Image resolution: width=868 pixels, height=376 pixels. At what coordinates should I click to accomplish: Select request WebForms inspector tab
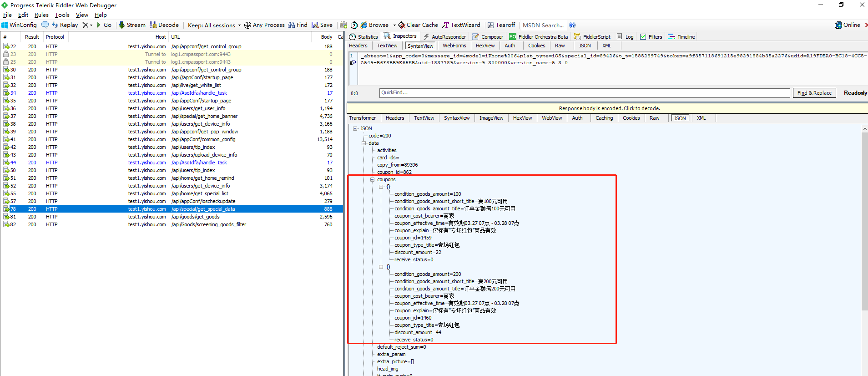454,46
